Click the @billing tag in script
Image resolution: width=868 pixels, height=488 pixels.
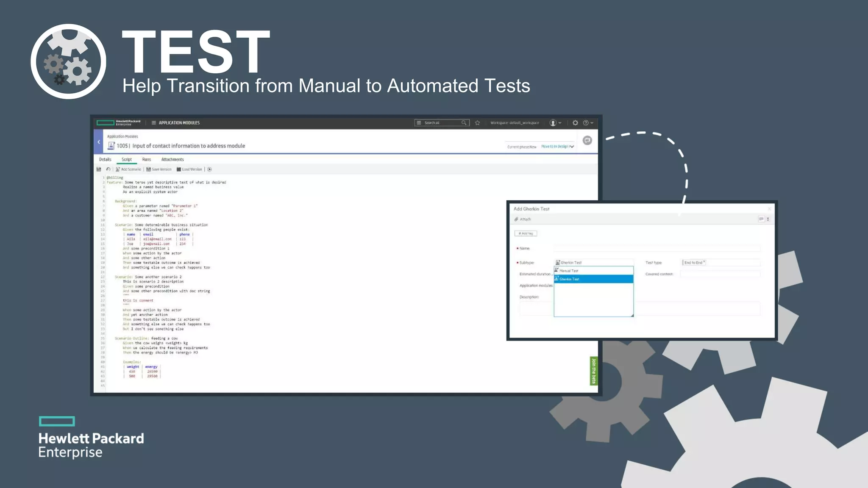[115, 177]
